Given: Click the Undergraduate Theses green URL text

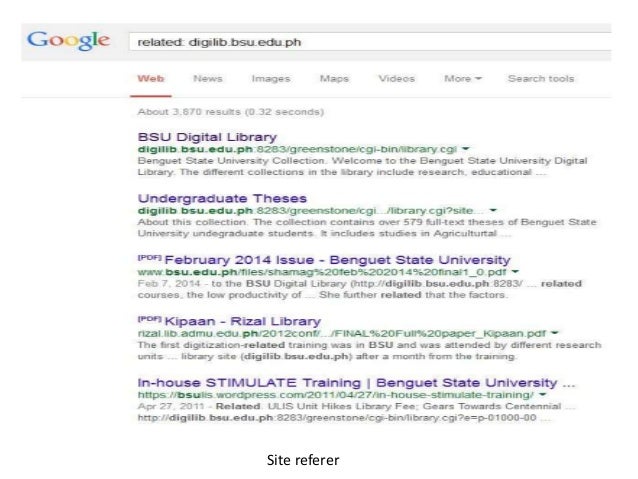Looking at the screenshot, I should click(x=311, y=210).
